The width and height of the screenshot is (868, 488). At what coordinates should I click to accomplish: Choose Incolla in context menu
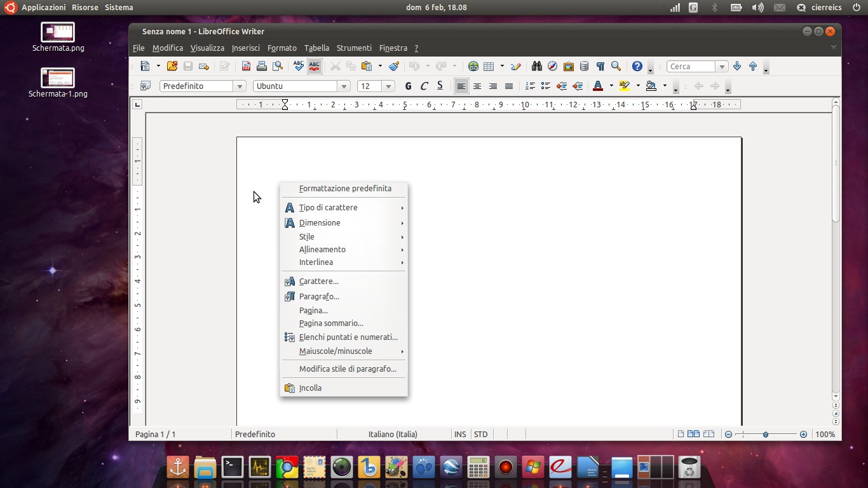coord(344,388)
